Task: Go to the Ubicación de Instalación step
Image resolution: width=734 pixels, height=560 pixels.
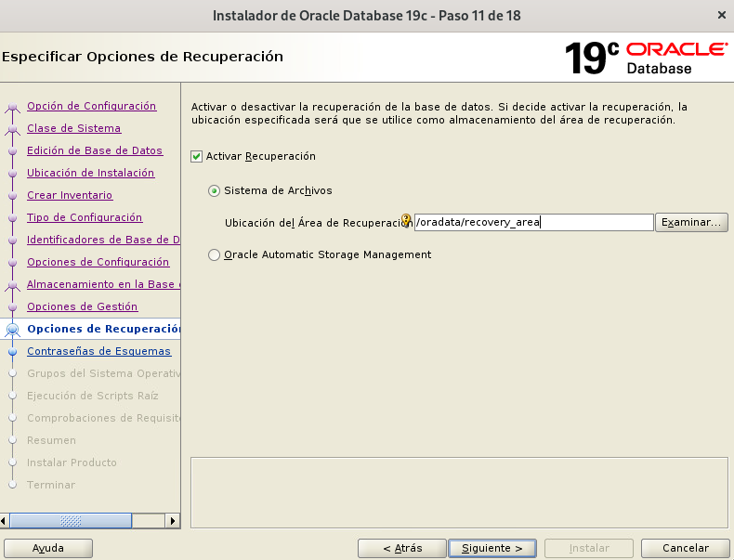Action: (90, 173)
